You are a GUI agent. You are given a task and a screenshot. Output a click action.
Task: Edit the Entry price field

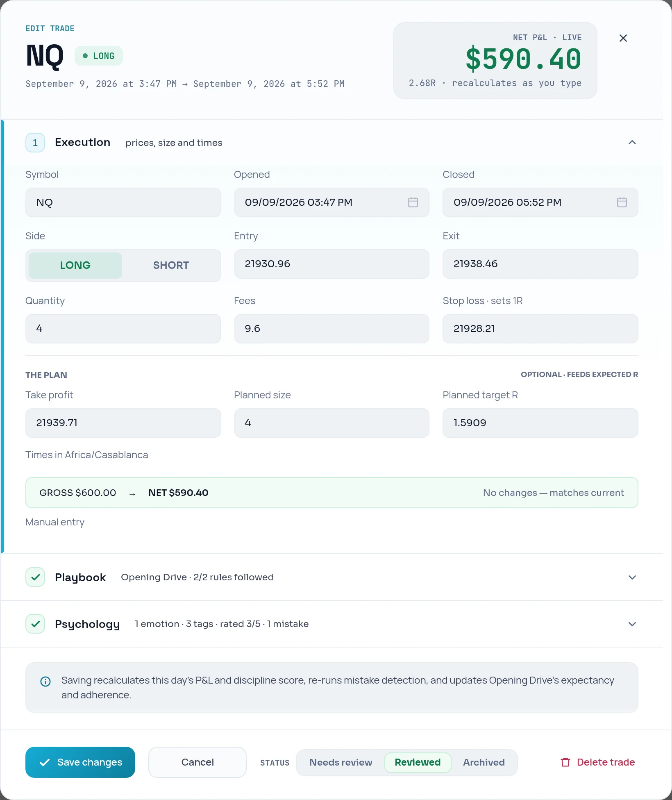coord(331,264)
